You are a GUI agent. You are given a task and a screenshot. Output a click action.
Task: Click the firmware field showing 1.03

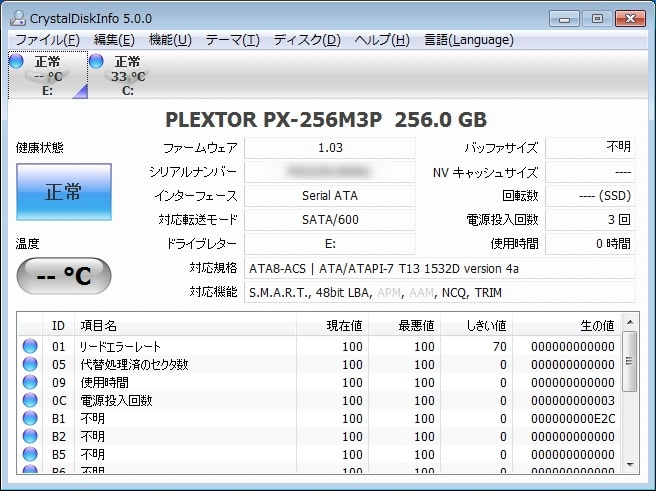[329, 148]
